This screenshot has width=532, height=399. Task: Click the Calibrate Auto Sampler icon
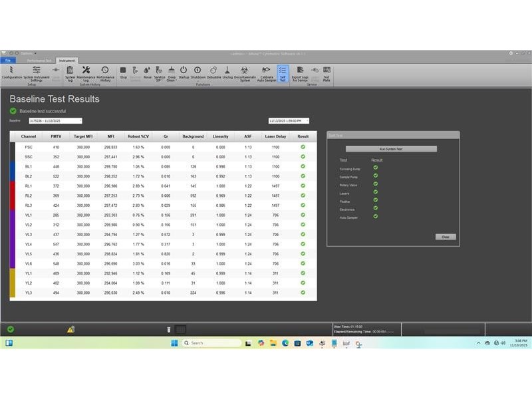click(267, 72)
